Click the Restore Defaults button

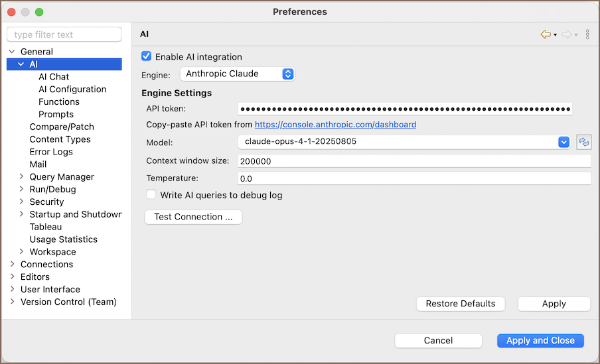coord(460,304)
